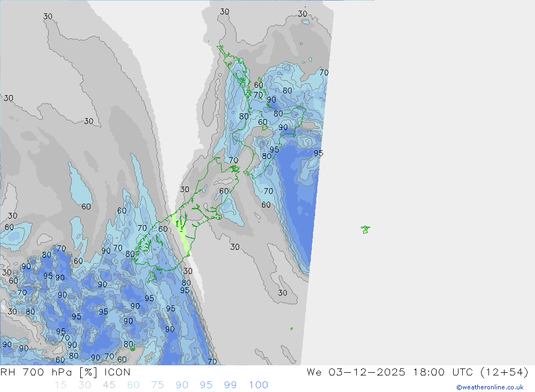Screen dimensions: 535x392
Task: Click the "18:00 UTC" time text
Action: tap(443, 372)
